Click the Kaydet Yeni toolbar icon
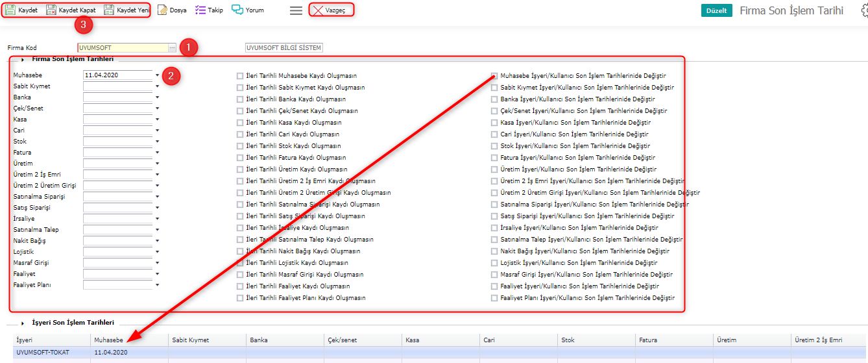Screen dimensions: 868x363 (x=109, y=10)
